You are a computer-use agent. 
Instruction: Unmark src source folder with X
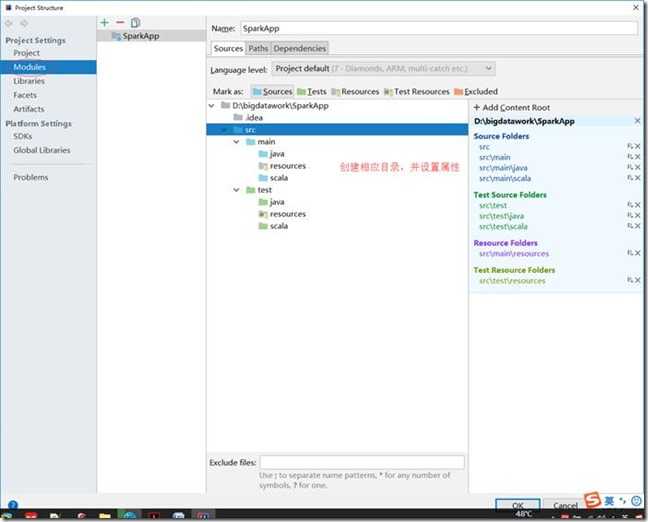click(x=638, y=146)
